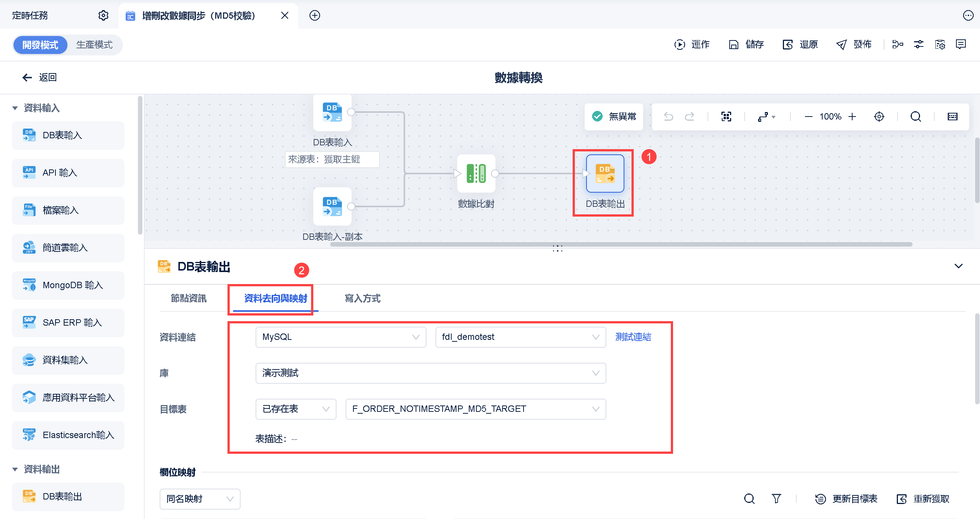The width and height of the screenshot is (980, 519).
Task: Open the F_ORDER_NOTIMESTAMP_MD5_TARGET table dropdown
Action: coord(475,409)
